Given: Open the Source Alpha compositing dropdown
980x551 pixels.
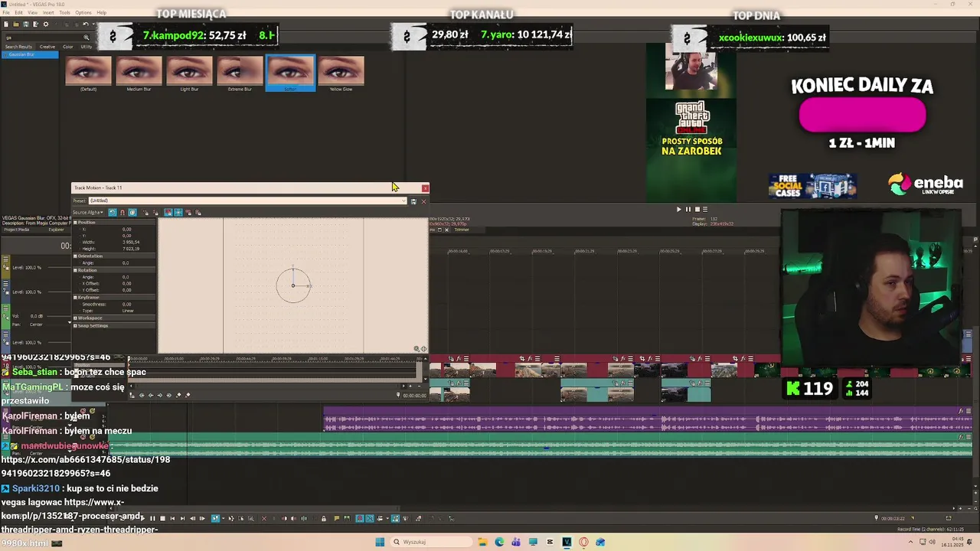Looking at the screenshot, I should click(88, 212).
